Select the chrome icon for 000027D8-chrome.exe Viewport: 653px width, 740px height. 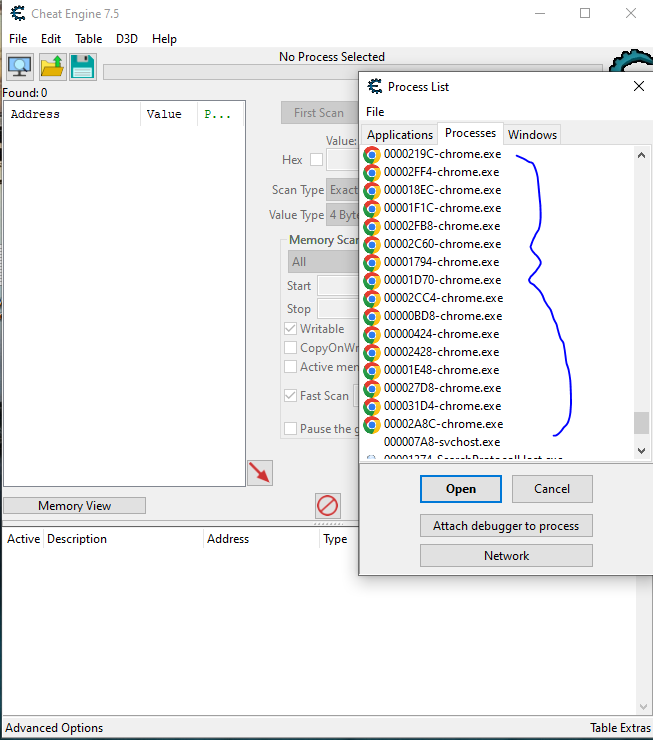(372, 388)
